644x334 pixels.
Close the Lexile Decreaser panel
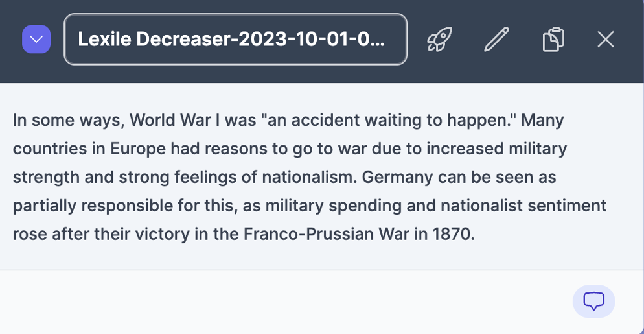605,40
